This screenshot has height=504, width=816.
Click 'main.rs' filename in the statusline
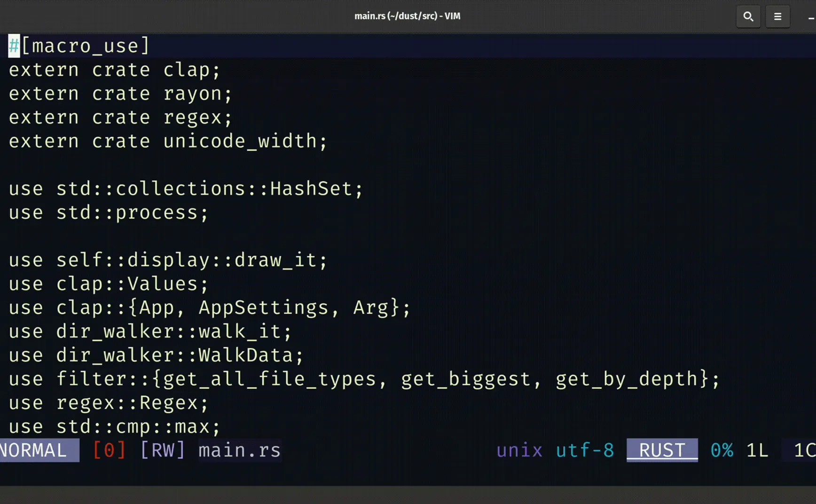click(239, 450)
